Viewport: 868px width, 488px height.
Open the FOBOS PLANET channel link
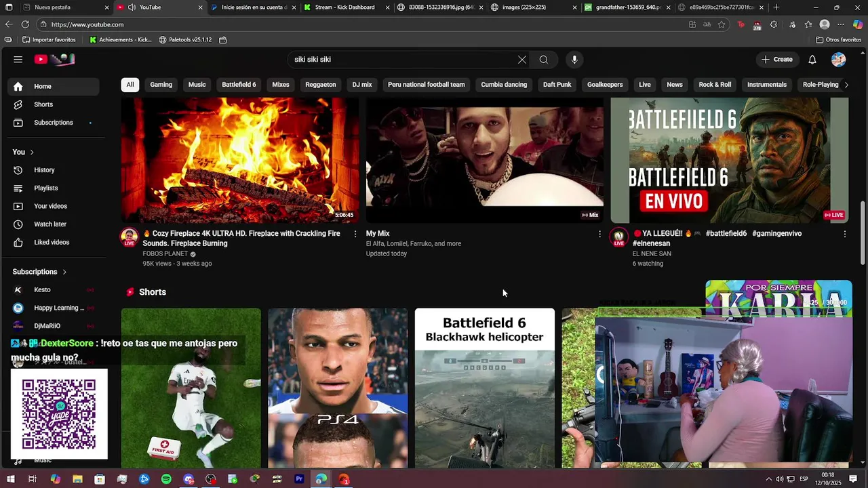[165, 253]
